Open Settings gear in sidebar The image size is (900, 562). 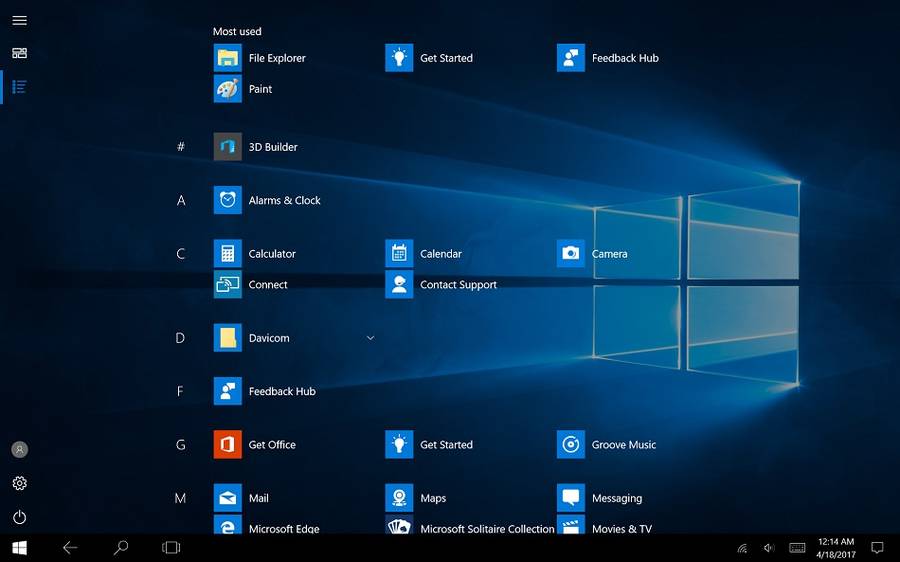click(19, 483)
